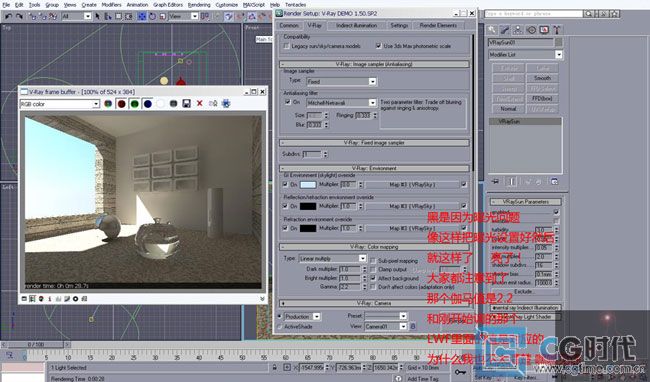Screen dimensions: 650x382
Task: Open RGB color channel dropdown in frame buffer
Action: [60, 104]
